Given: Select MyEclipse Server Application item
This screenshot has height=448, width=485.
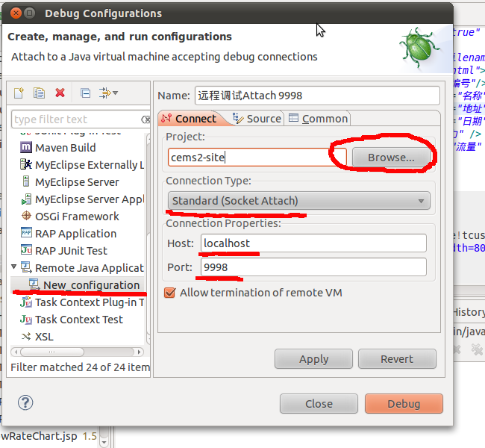Looking at the screenshot, I should click(90, 199).
